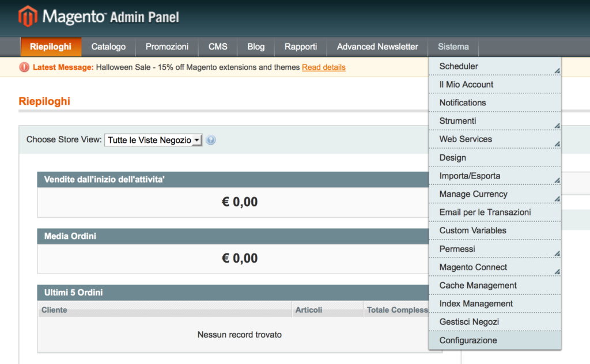Open the Choose Store View dropdown

(153, 140)
